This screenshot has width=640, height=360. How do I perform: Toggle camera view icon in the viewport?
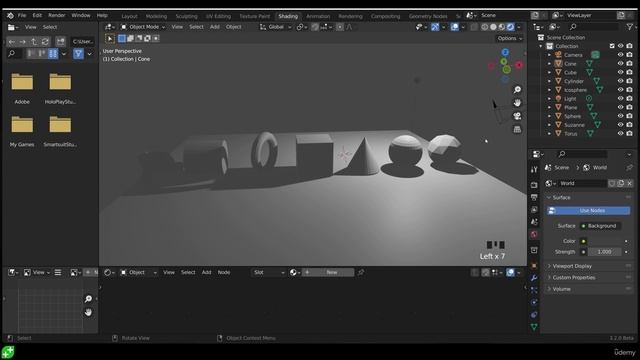click(517, 116)
